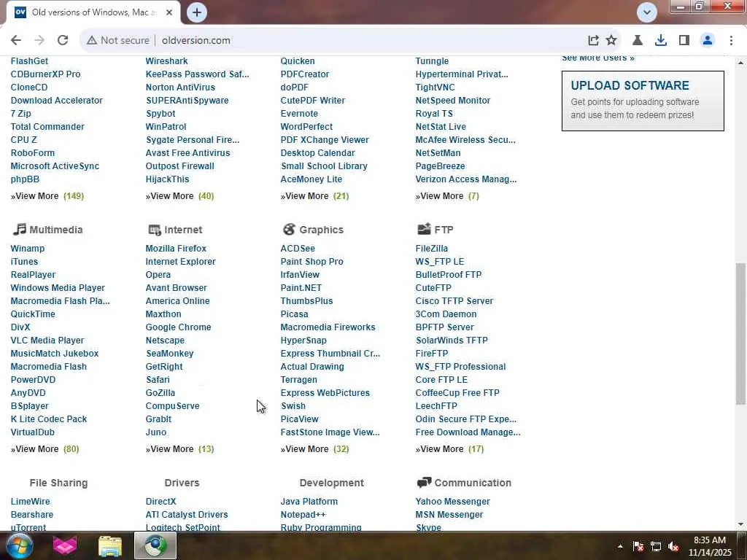Open the DirectX link
Viewport: 747px width, 560px height.
click(161, 502)
